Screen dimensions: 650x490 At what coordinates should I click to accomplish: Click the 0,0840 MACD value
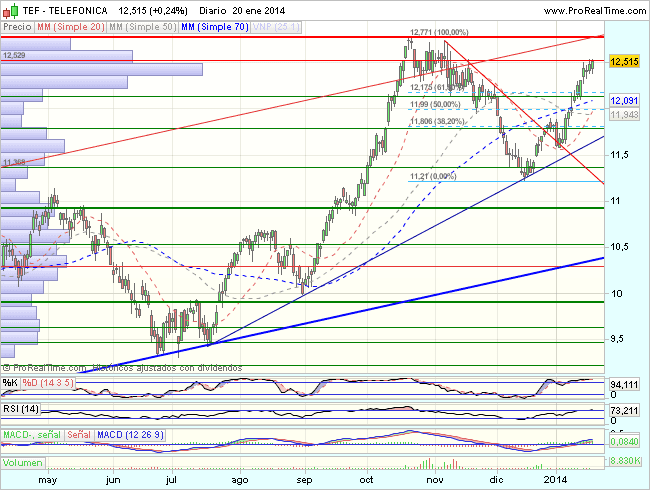coord(624,442)
